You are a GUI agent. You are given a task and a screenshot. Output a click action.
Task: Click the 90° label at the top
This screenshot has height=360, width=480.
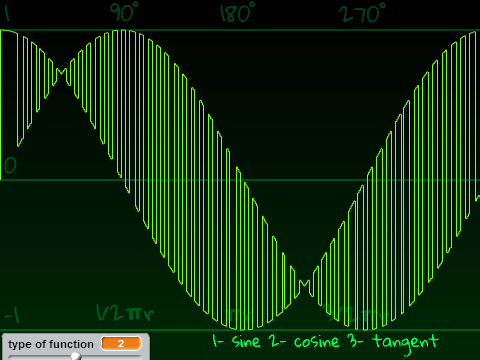pos(124,12)
